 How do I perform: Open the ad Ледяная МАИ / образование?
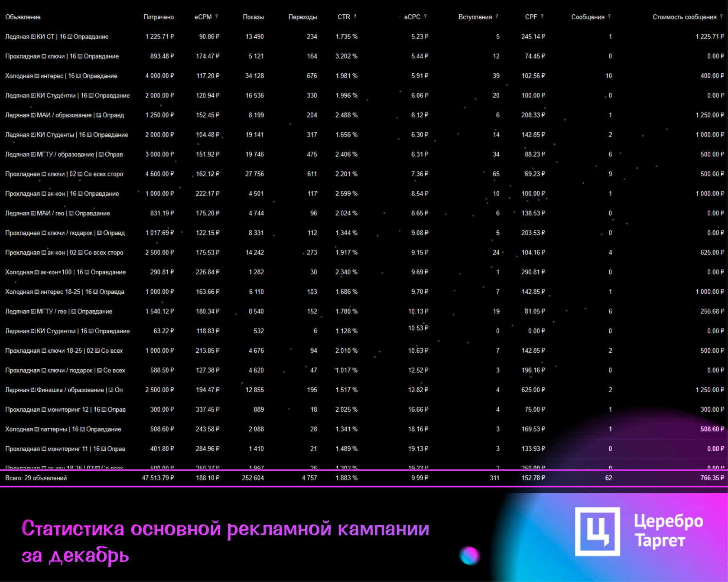point(65,115)
